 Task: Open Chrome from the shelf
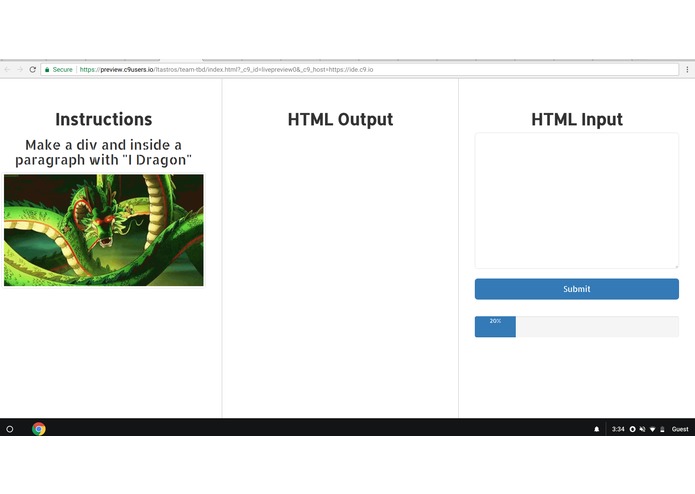39,429
